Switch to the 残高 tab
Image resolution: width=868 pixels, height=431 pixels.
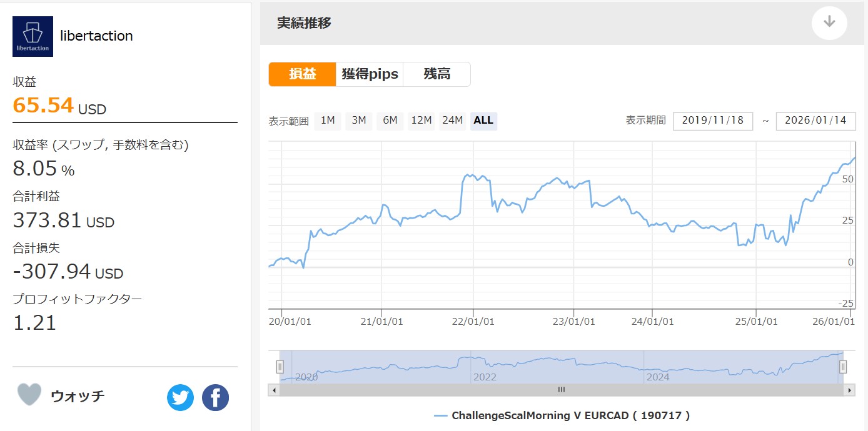437,74
